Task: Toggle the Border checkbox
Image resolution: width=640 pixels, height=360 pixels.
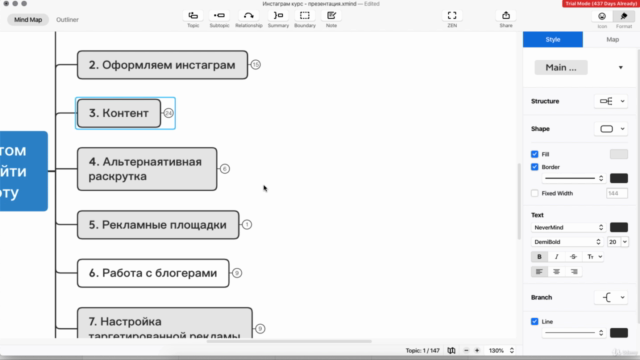Action: tap(535, 167)
